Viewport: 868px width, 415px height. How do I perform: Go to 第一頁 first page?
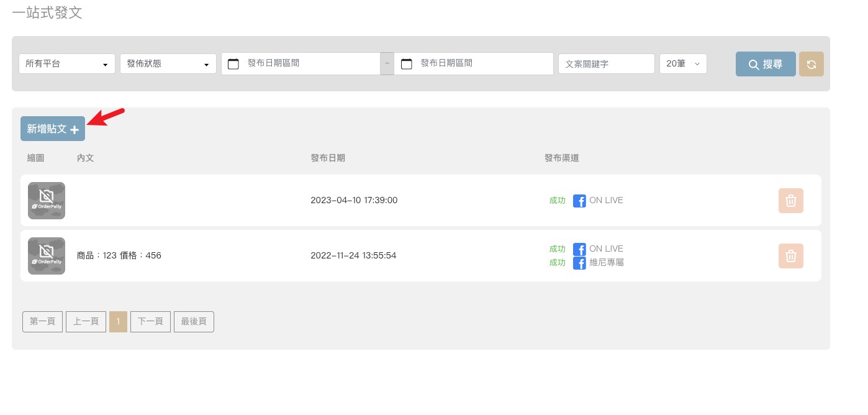point(42,322)
